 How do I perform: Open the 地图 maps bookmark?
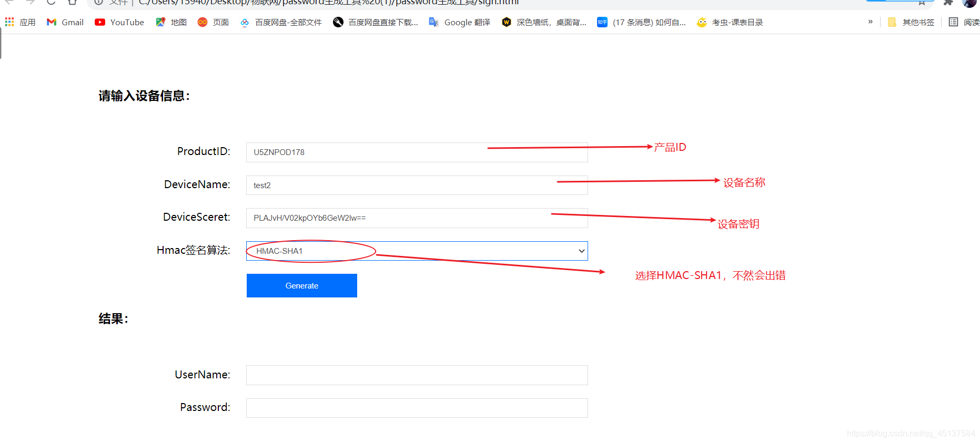[x=171, y=22]
